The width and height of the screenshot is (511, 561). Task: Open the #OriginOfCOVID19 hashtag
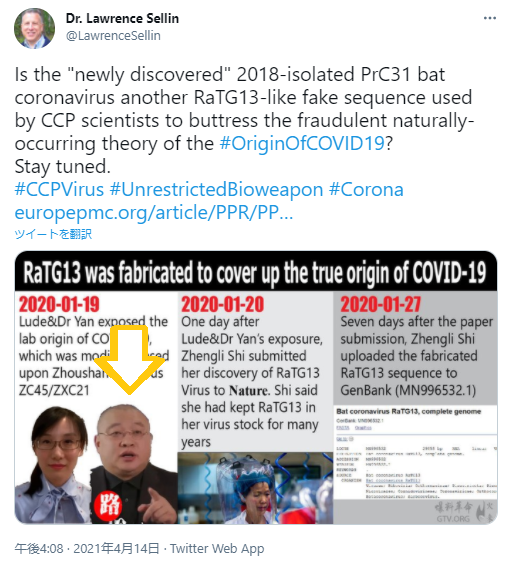pyautogui.click(x=302, y=143)
